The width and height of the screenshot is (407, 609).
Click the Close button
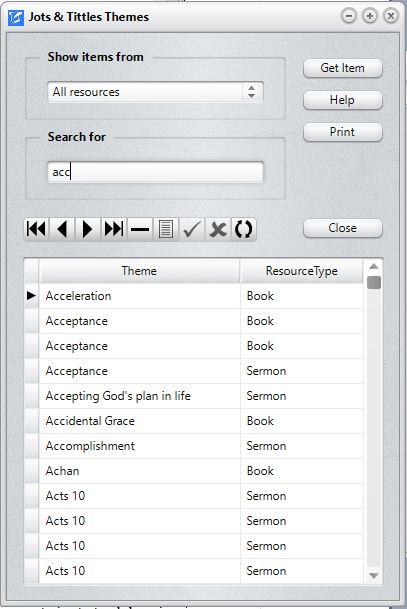point(343,228)
